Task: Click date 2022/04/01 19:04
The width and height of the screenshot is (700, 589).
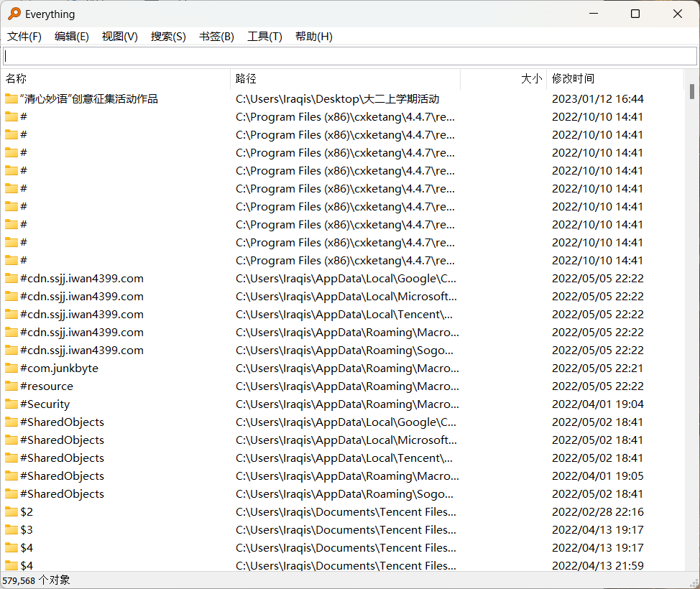Action: [x=598, y=404]
